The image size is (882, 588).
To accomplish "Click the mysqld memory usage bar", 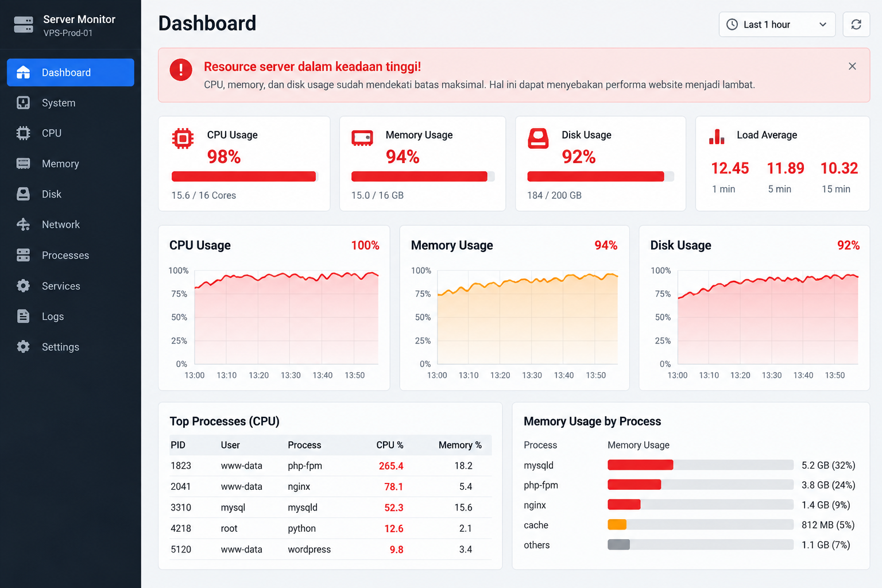I will 701,465.
